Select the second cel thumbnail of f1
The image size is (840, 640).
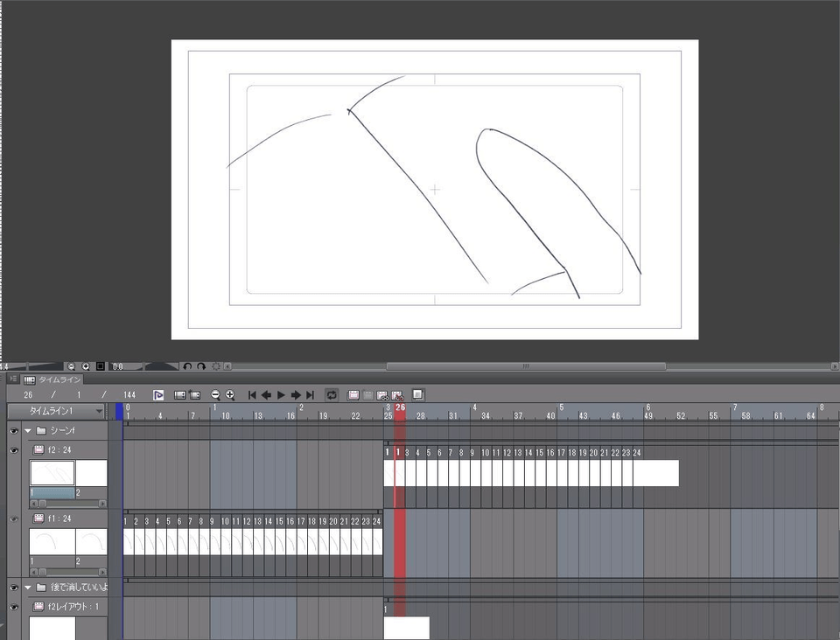click(91, 541)
